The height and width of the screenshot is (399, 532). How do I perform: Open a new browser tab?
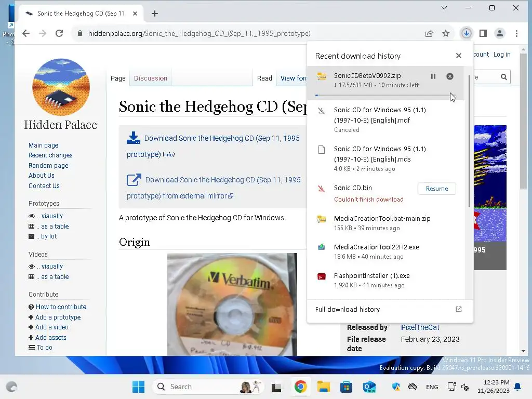155,14
